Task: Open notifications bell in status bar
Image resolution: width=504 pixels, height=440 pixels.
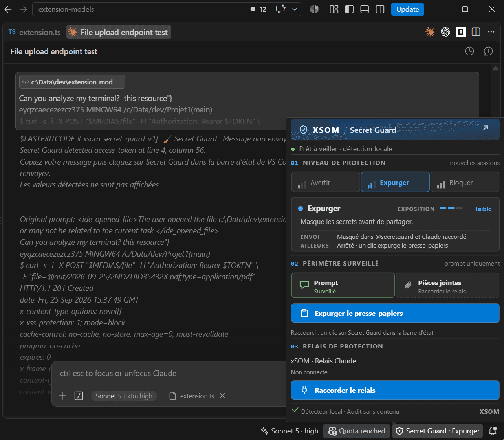Action: click(492, 431)
